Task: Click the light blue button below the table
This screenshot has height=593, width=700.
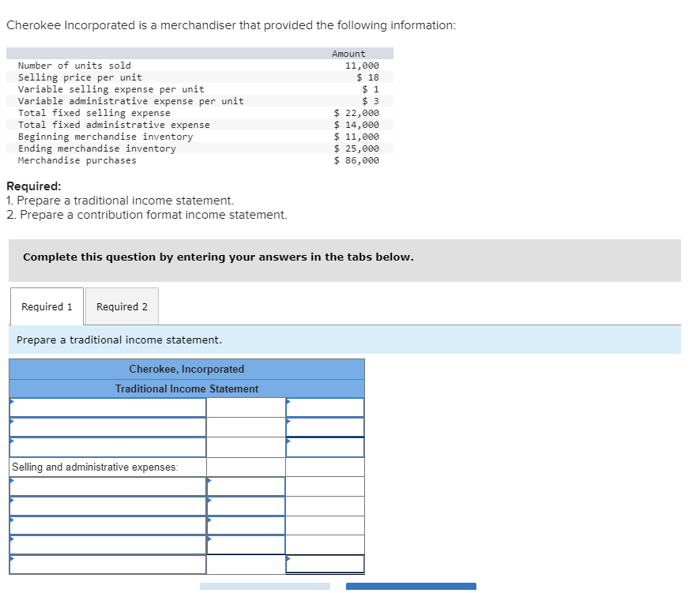Action: pyautogui.click(x=265, y=587)
